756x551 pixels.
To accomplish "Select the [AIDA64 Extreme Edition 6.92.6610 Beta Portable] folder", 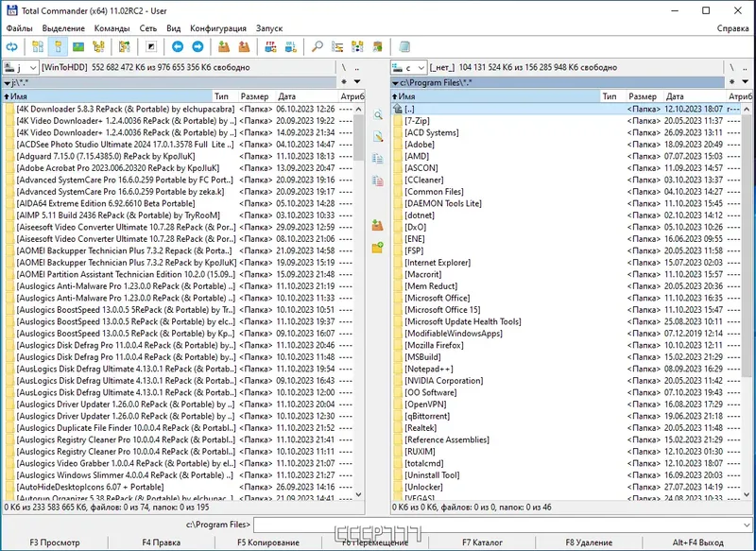I will [x=179, y=203].
